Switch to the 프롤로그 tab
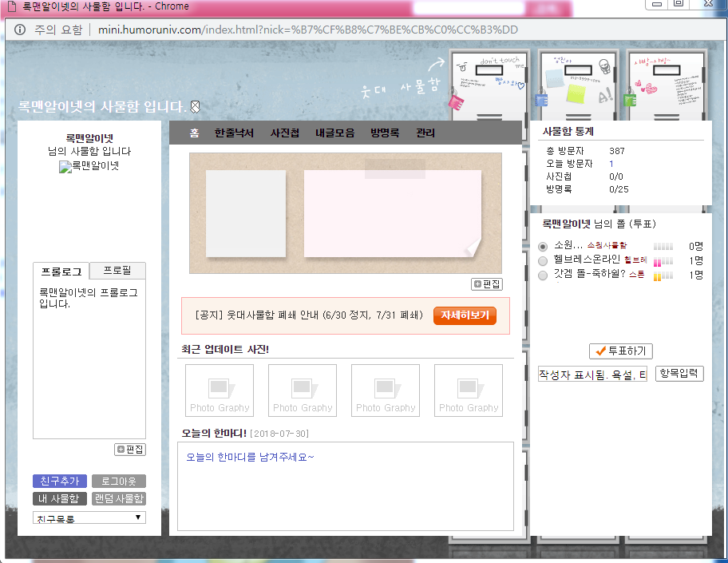Viewport: 728px width, 563px height. pos(61,272)
